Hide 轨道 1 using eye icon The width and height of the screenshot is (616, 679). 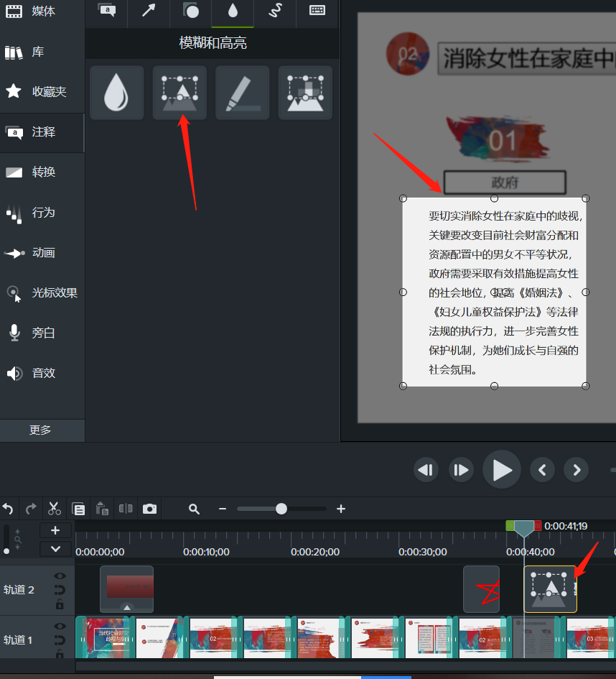click(60, 626)
